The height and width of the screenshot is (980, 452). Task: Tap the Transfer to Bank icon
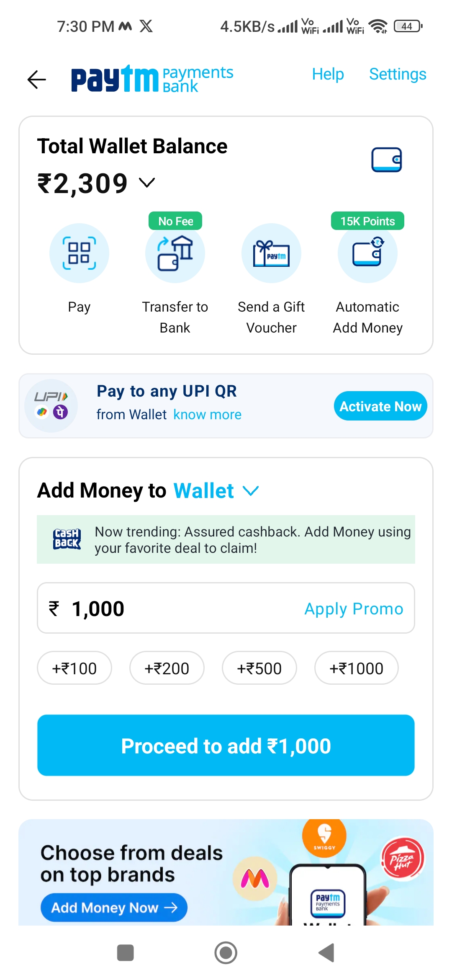point(175,253)
